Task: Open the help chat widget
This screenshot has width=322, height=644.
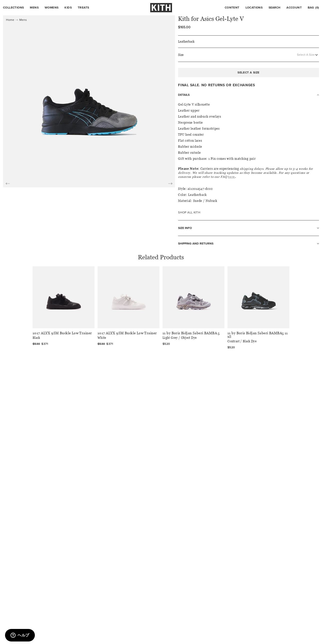Action: (x=20, y=635)
